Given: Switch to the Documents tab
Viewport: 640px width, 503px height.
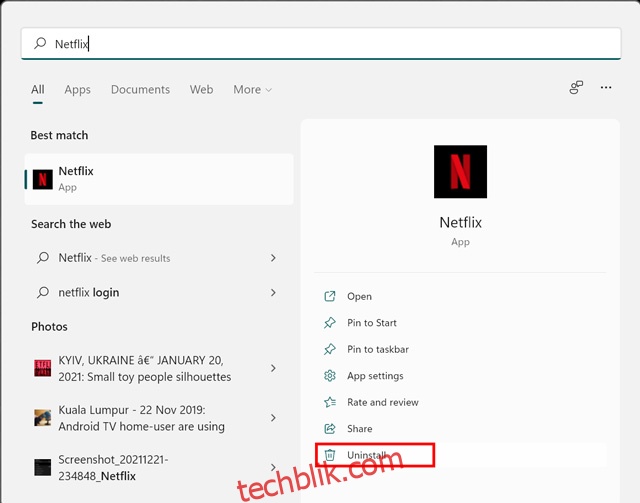Looking at the screenshot, I should click(140, 89).
